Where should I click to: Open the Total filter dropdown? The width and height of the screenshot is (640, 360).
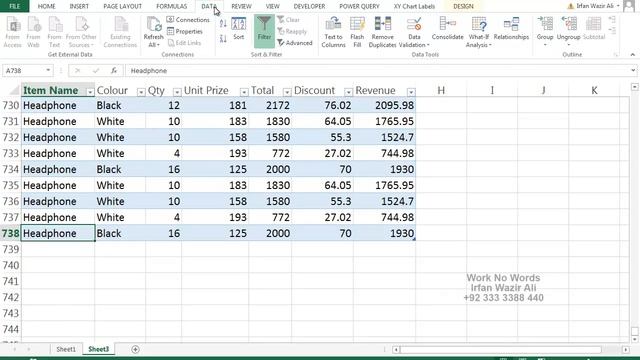click(287, 92)
